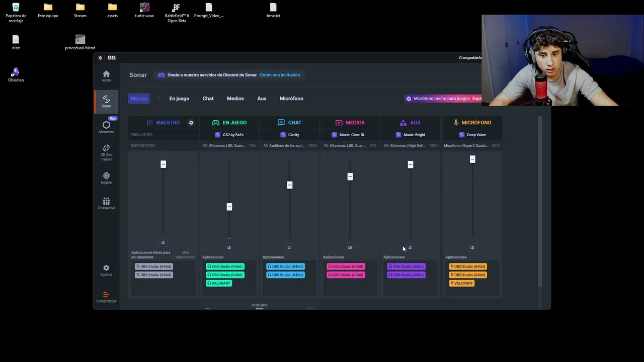Click the Micrófono volume slider handle
The image size is (644, 362).
pos(472,159)
